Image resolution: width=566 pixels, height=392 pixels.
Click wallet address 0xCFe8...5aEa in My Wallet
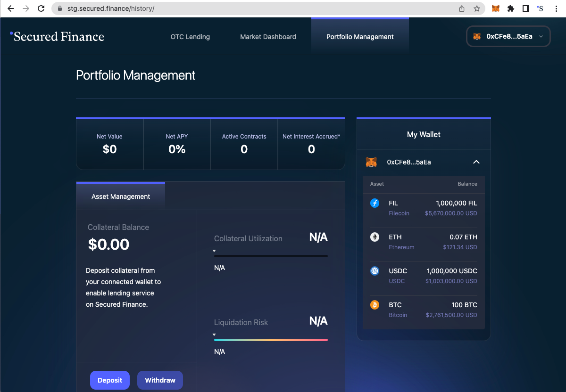coord(409,162)
